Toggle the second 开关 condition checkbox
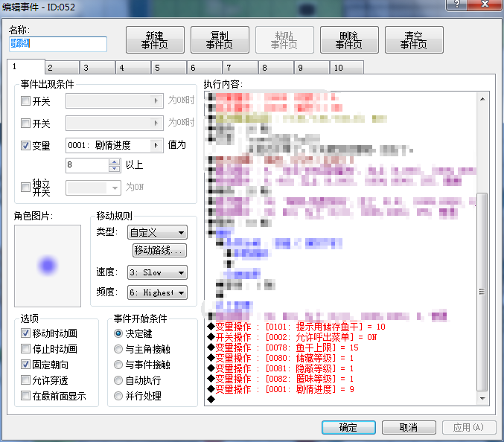Viewport: 504px width, 442px height. tap(25, 123)
